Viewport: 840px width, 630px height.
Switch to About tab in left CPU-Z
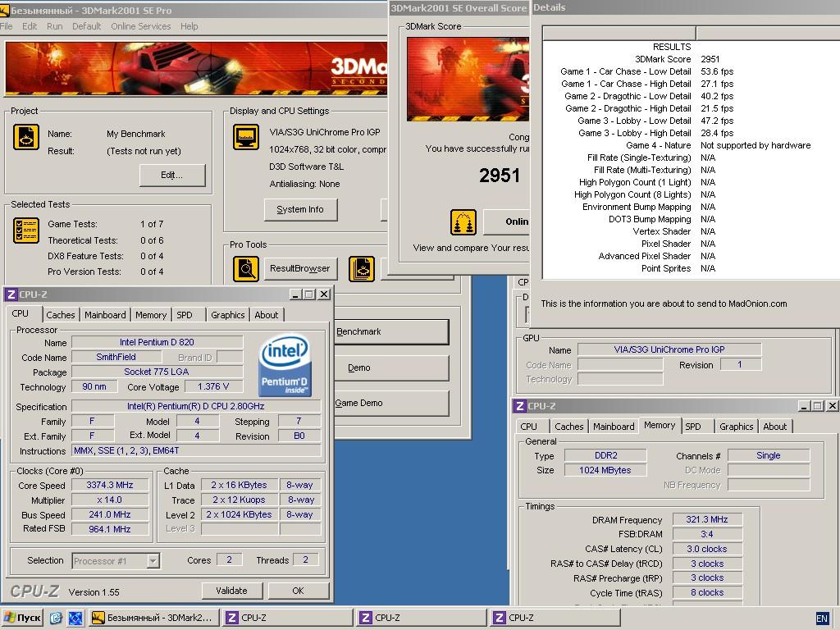click(x=267, y=315)
